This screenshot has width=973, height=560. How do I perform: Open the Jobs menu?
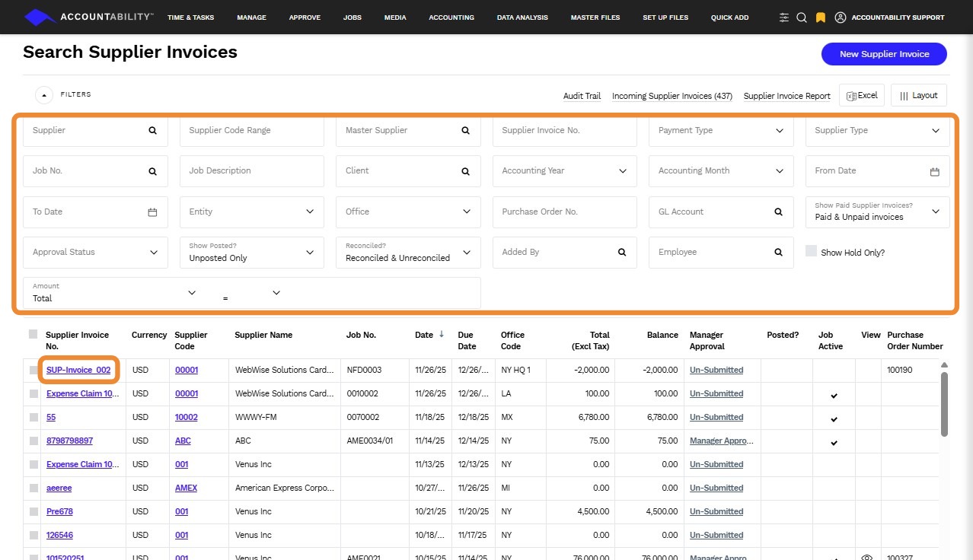tap(353, 17)
